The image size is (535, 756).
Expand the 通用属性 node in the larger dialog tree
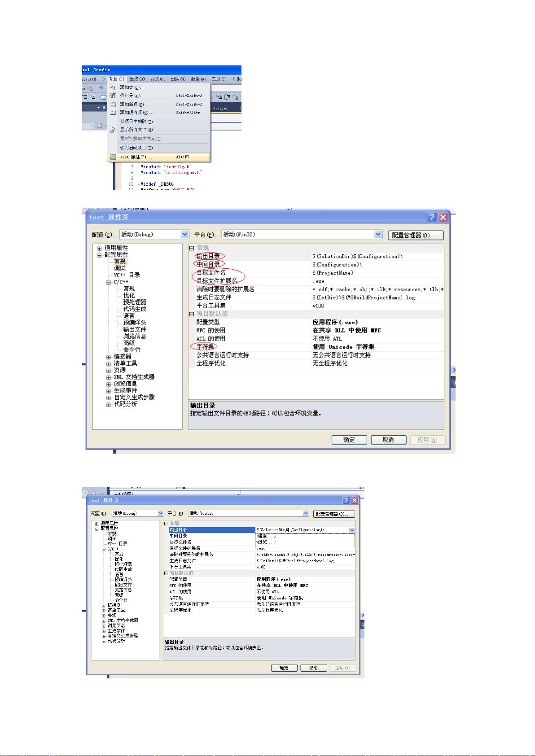pyautogui.click(x=100, y=248)
